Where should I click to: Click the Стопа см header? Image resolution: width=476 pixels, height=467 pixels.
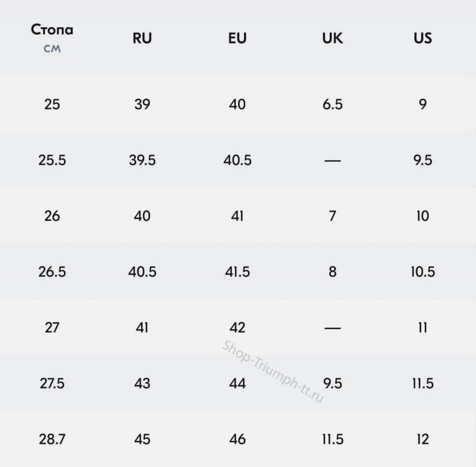(x=52, y=38)
